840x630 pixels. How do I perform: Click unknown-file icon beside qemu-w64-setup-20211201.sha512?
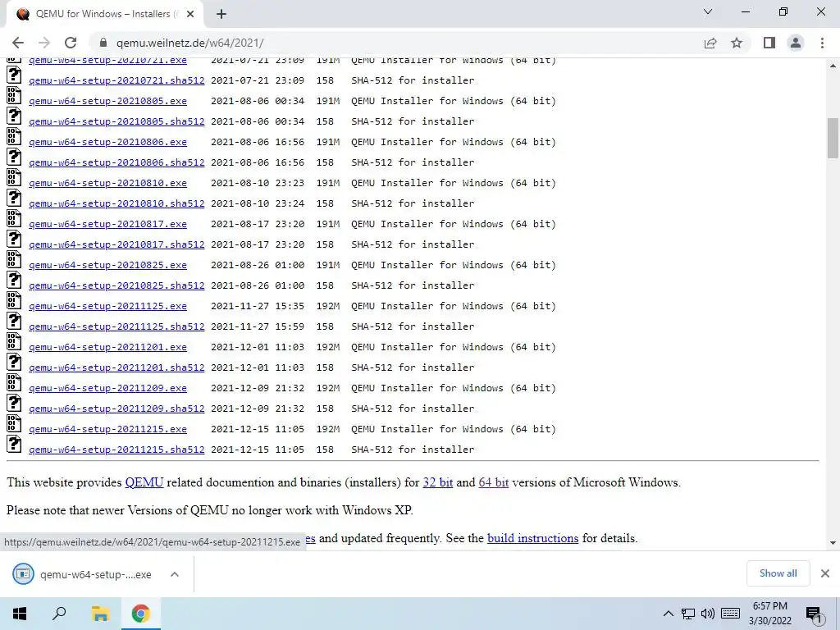[15, 362]
